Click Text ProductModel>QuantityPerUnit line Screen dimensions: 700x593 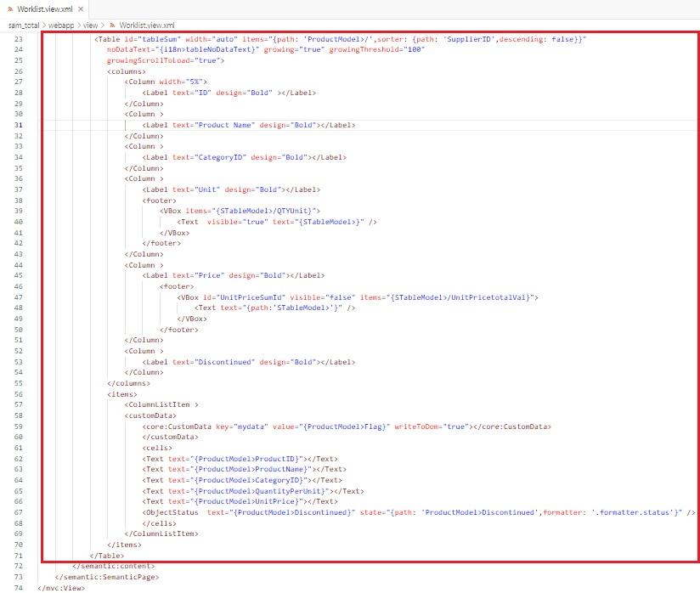pos(253,491)
